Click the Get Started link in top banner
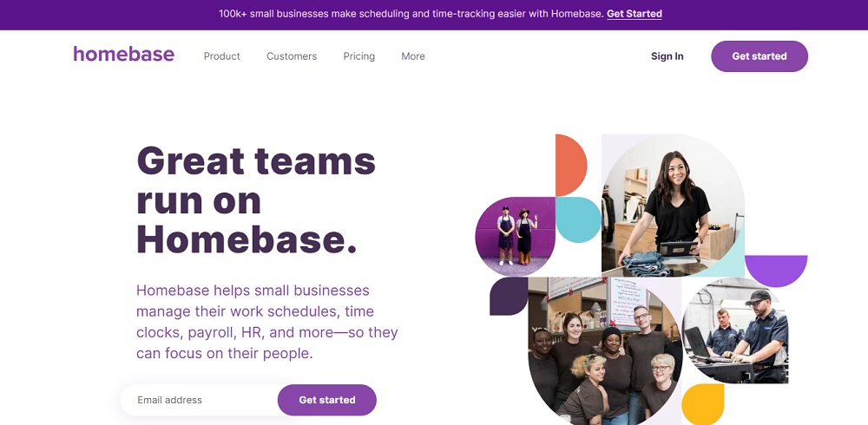Screen dimensions: 868x425 pyautogui.click(x=635, y=14)
